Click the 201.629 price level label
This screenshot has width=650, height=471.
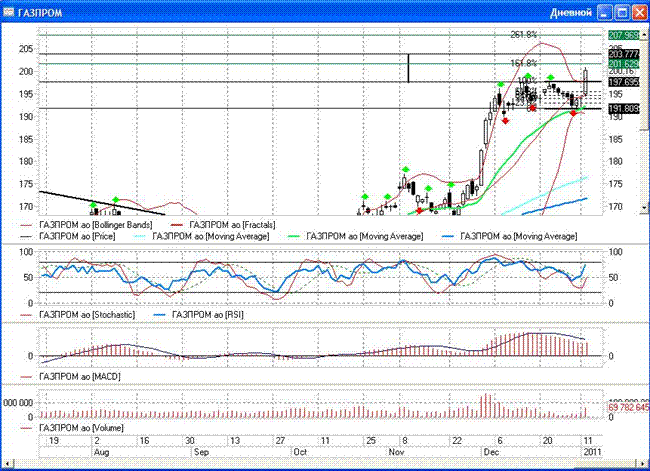[x=623, y=64]
